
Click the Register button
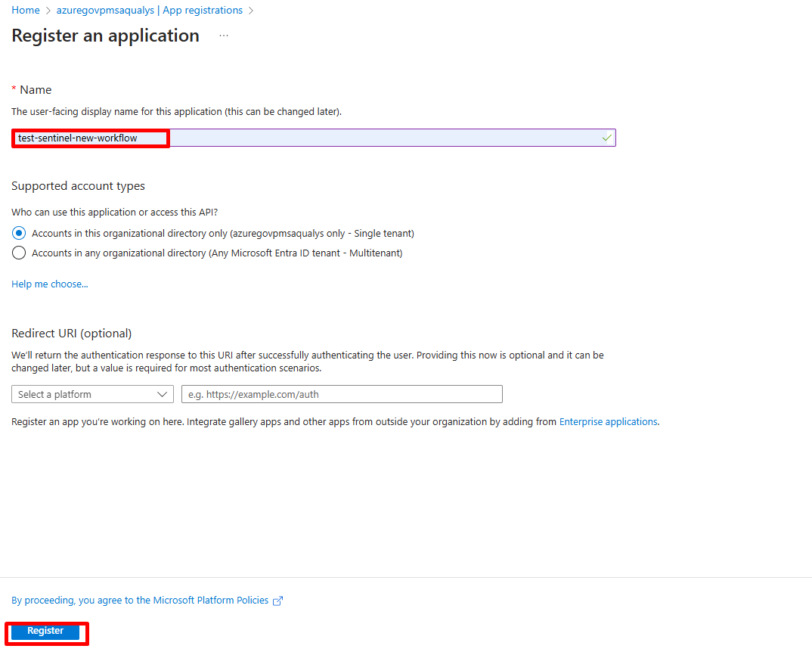[x=45, y=631]
